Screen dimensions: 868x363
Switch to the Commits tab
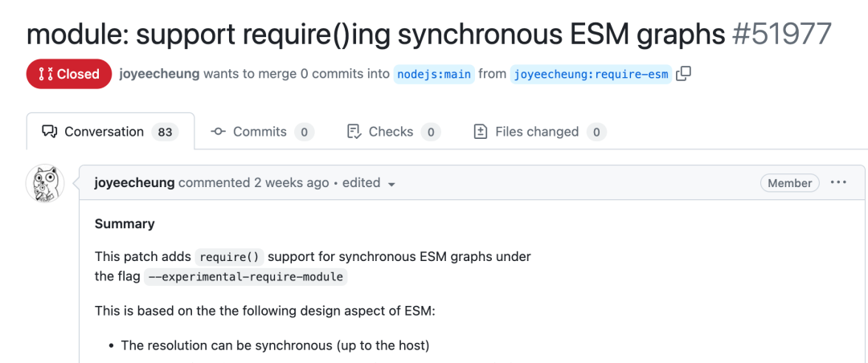pyautogui.click(x=260, y=132)
